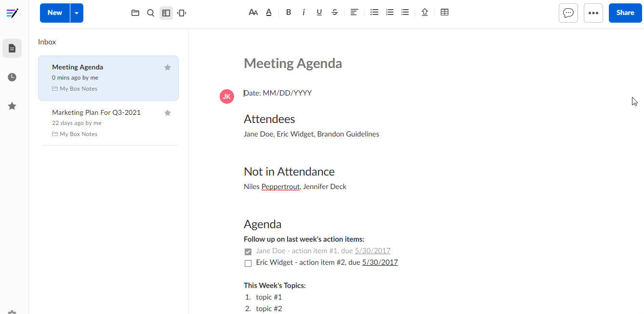Click the 5/30/2017 date on Jane Doe item
644x314 pixels.
372,251
